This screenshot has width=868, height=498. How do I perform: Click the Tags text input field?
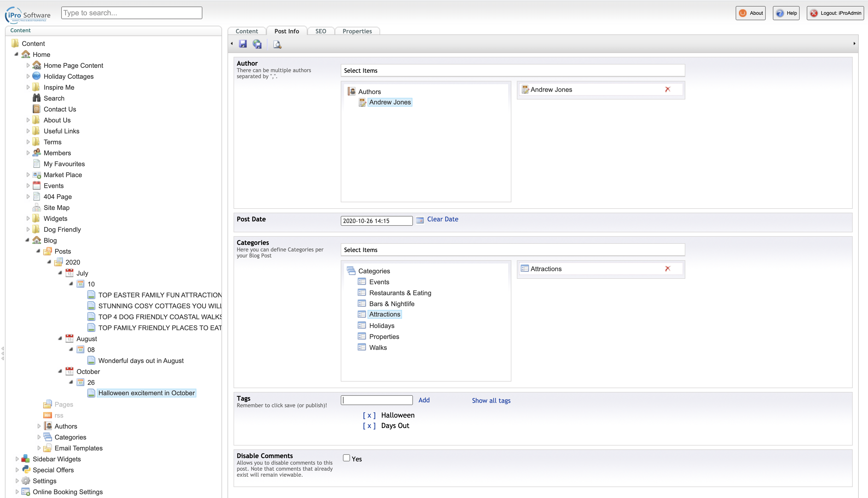click(377, 400)
